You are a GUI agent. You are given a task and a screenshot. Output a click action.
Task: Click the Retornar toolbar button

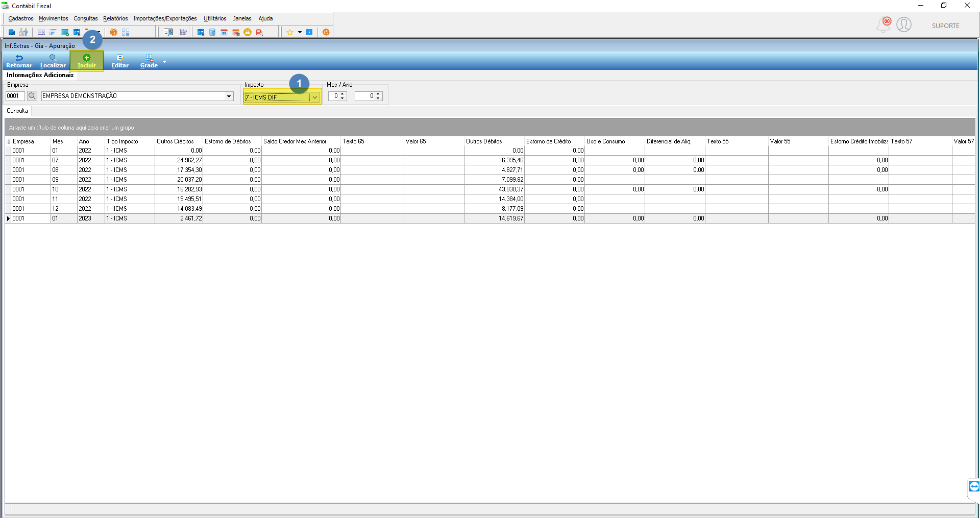(19, 61)
